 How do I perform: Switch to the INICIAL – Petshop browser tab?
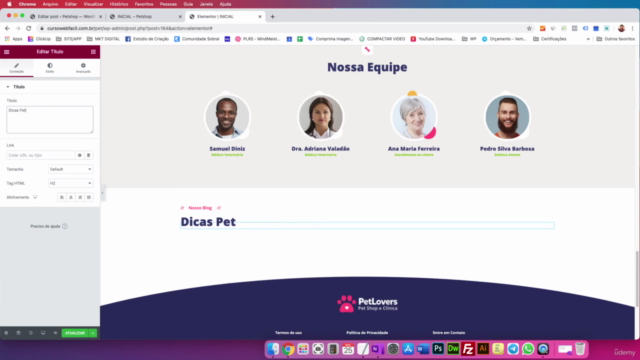pyautogui.click(x=146, y=17)
